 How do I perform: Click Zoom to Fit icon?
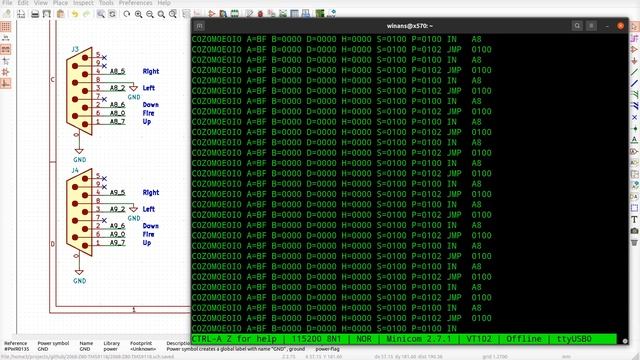[x=161, y=14]
